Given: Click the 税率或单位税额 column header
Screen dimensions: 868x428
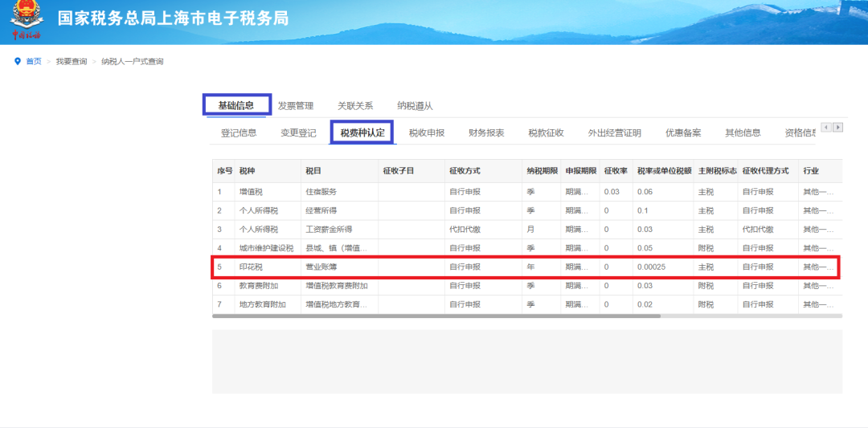Looking at the screenshot, I should coord(665,171).
